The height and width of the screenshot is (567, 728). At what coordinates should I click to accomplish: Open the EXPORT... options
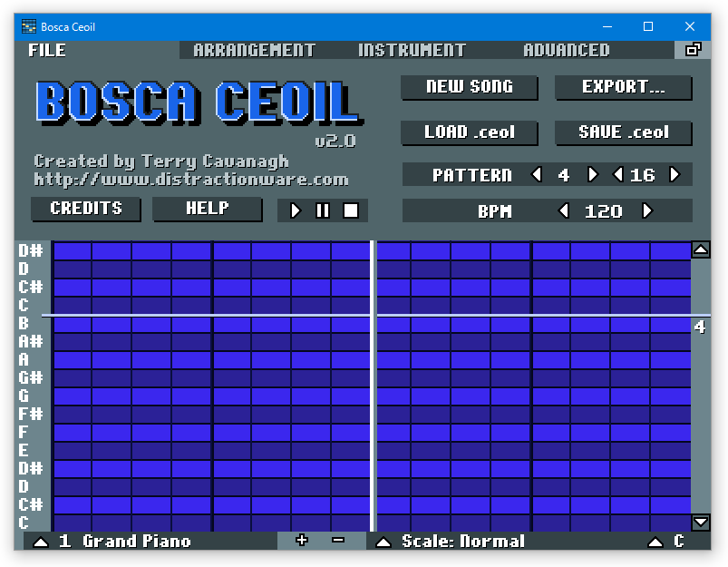[624, 87]
